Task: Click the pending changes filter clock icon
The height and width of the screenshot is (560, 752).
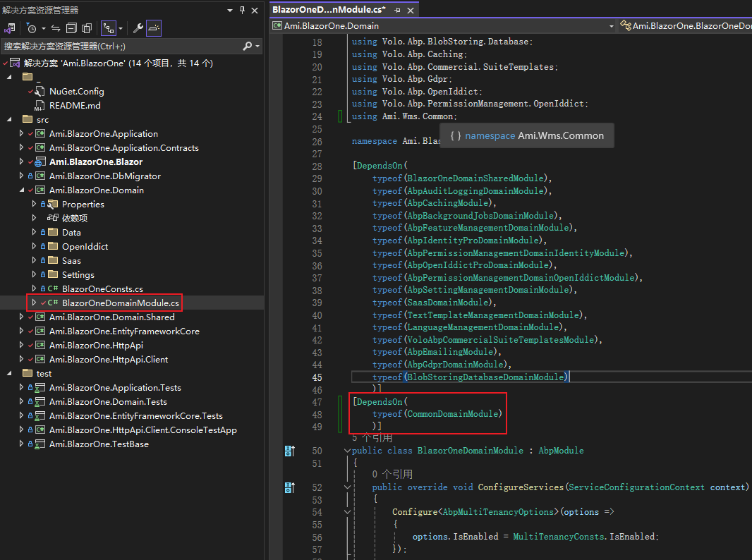Action: point(32,28)
